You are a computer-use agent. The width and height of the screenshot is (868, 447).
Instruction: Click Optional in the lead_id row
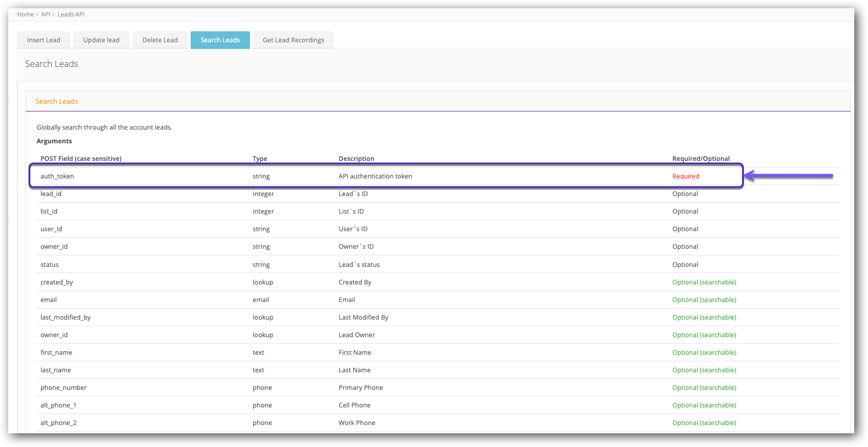coord(685,194)
